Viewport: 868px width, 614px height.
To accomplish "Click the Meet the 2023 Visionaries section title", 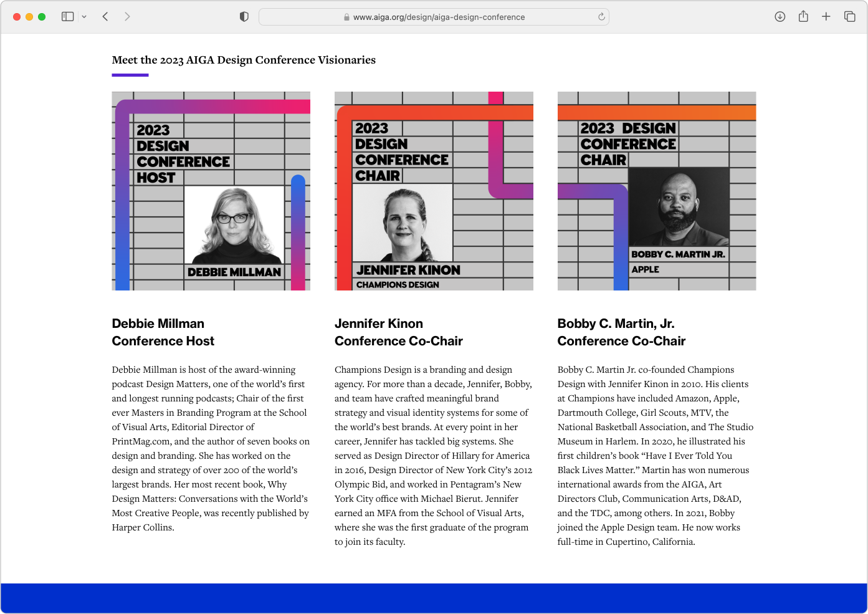I will (244, 60).
